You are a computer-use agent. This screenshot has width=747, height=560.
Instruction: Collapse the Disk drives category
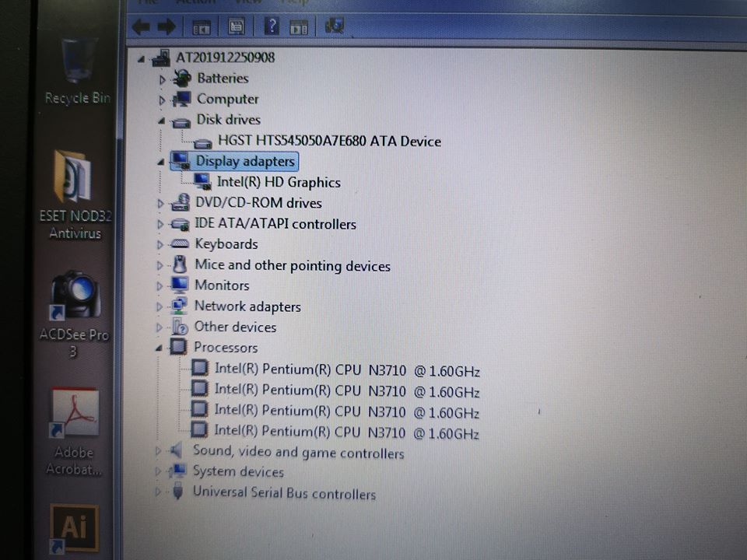point(160,121)
